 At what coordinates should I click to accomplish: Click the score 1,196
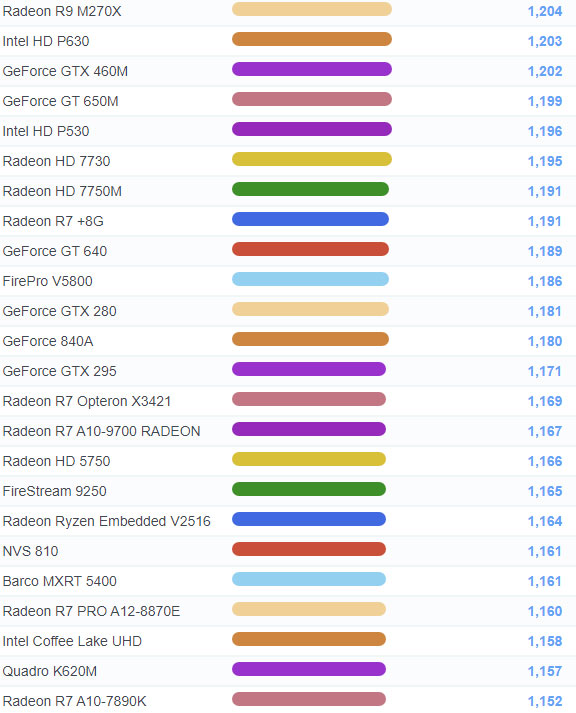(545, 131)
